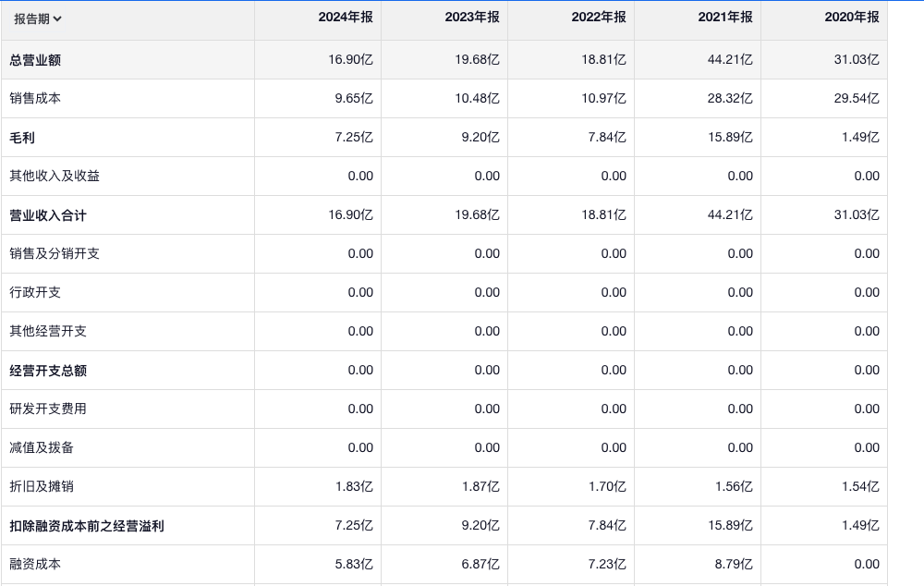Click the 2020年报 column header
This screenshot has width=924, height=586.
(852, 18)
